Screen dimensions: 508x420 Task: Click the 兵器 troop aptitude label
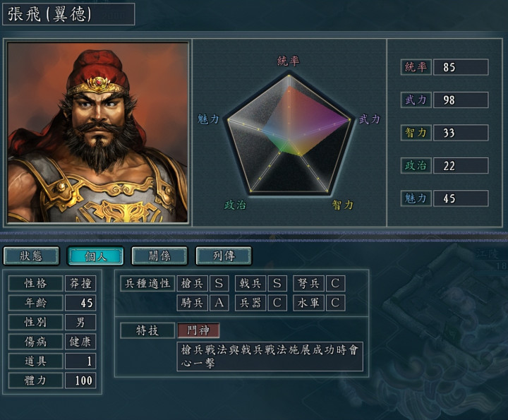pyautogui.click(x=250, y=303)
